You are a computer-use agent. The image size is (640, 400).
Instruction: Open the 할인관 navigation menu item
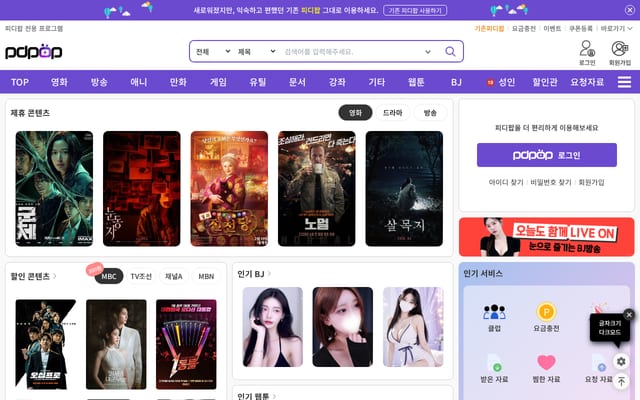[544, 82]
